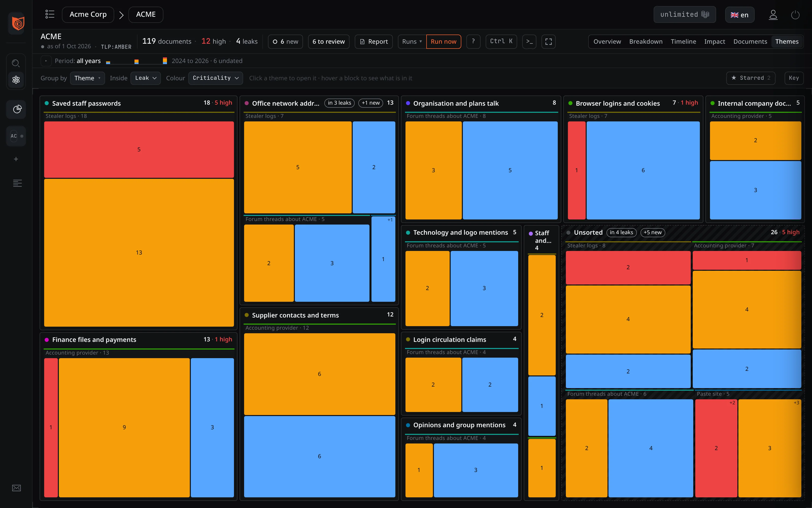The height and width of the screenshot is (508, 812).
Task: Click the +5 new badge
Action: [x=652, y=232]
